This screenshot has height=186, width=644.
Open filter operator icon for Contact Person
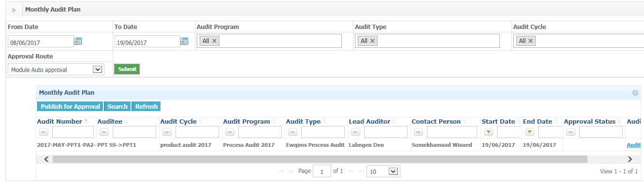pyautogui.click(x=418, y=132)
